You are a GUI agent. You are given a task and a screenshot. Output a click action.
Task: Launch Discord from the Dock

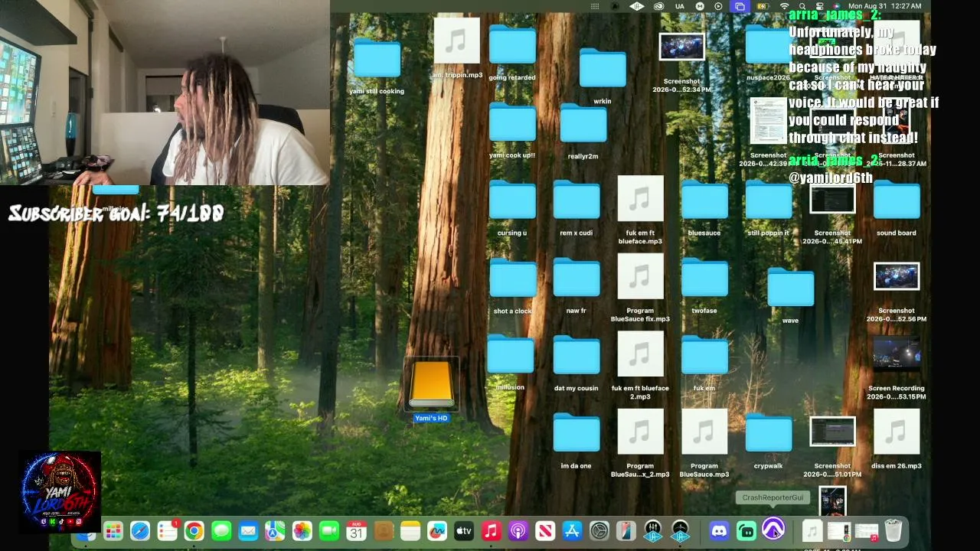pyautogui.click(x=719, y=530)
